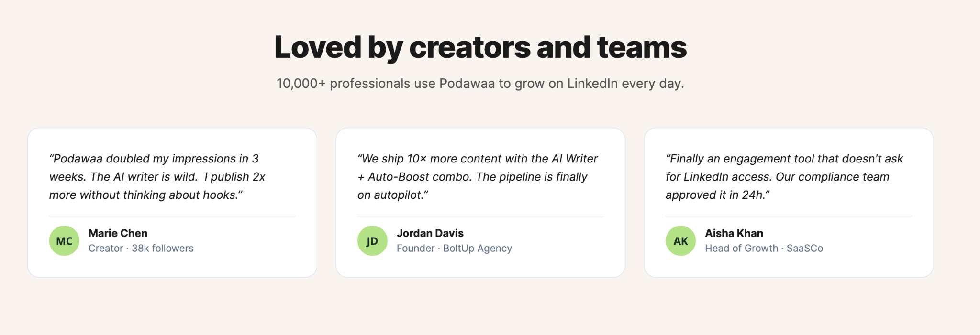Click the 10,000+ professionals subtitle text
Image resolution: width=980 pixels, height=335 pixels.
point(480,84)
